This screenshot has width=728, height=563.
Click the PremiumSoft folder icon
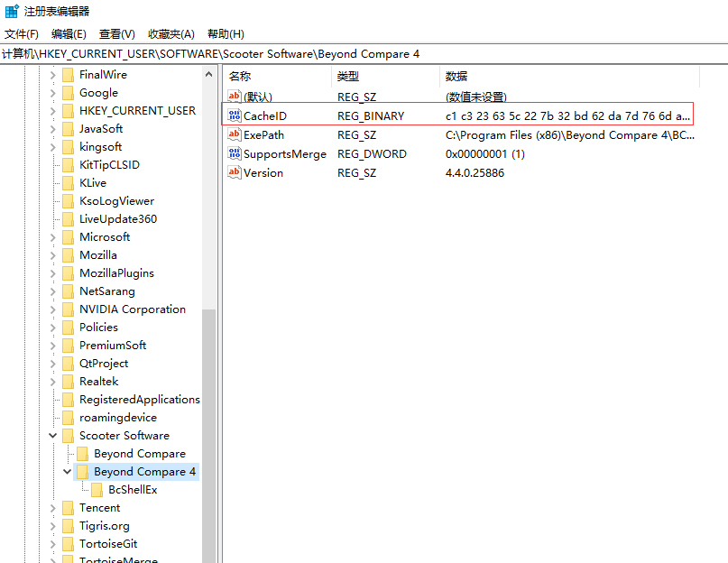68,346
